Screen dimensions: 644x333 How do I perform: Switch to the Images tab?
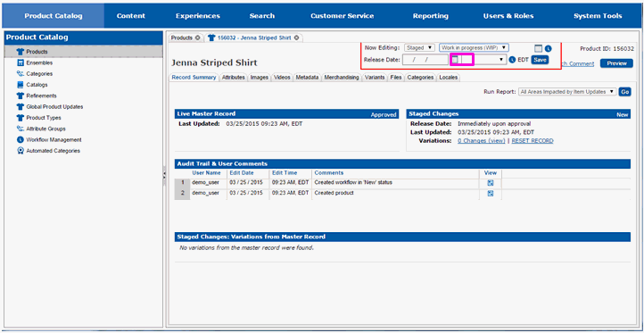(x=260, y=78)
